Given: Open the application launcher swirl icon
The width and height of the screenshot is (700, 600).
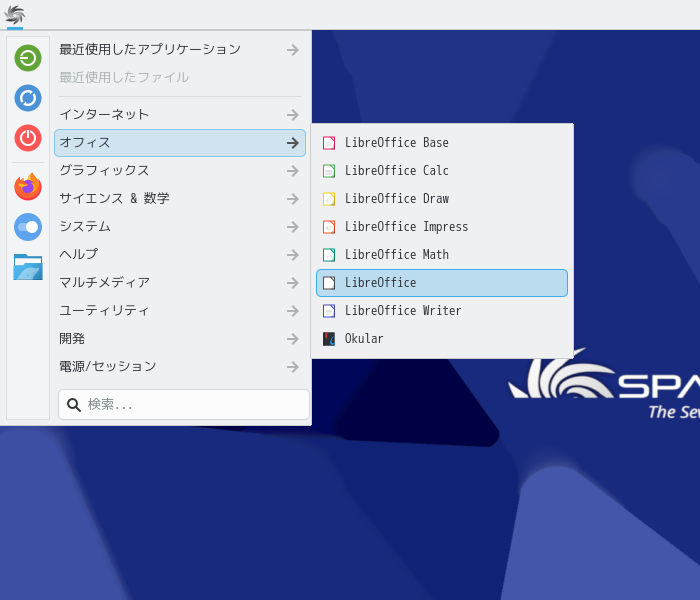Looking at the screenshot, I should click(15, 15).
